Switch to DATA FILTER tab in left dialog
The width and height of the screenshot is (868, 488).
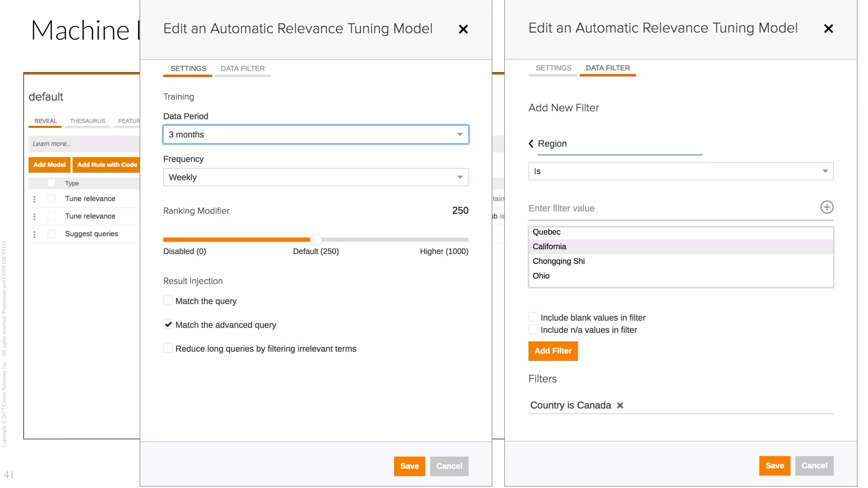tap(242, 69)
